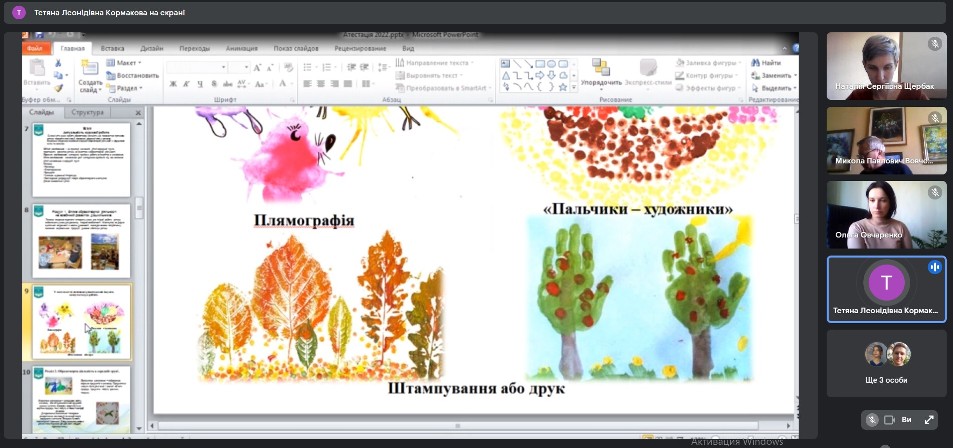Click the bulleted list icon

click(308, 67)
